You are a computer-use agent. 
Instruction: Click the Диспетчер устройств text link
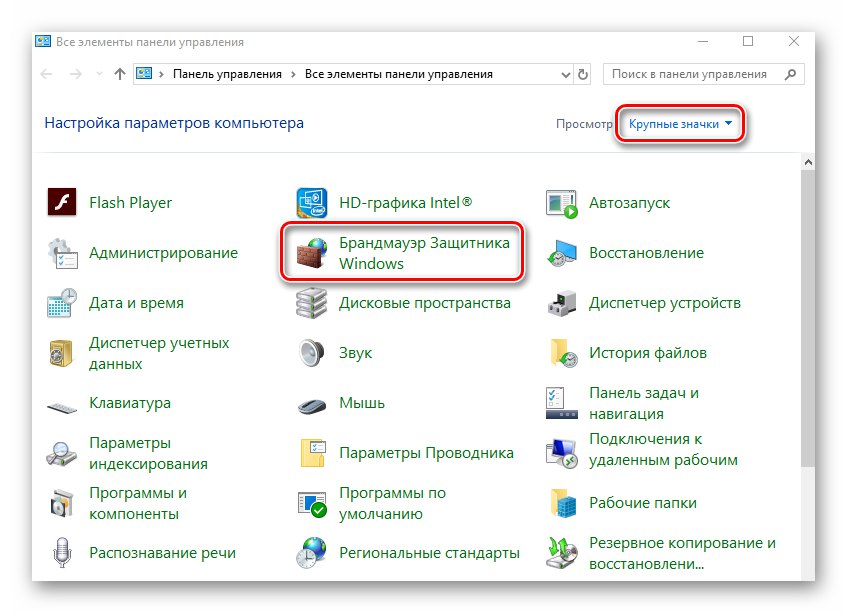[x=665, y=303]
